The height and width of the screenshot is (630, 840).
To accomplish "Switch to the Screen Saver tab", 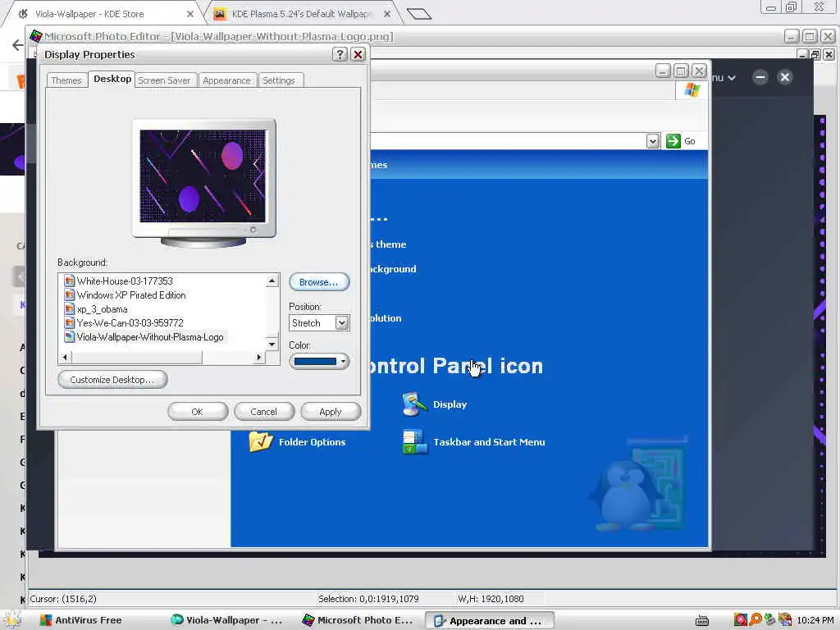I will point(164,80).
